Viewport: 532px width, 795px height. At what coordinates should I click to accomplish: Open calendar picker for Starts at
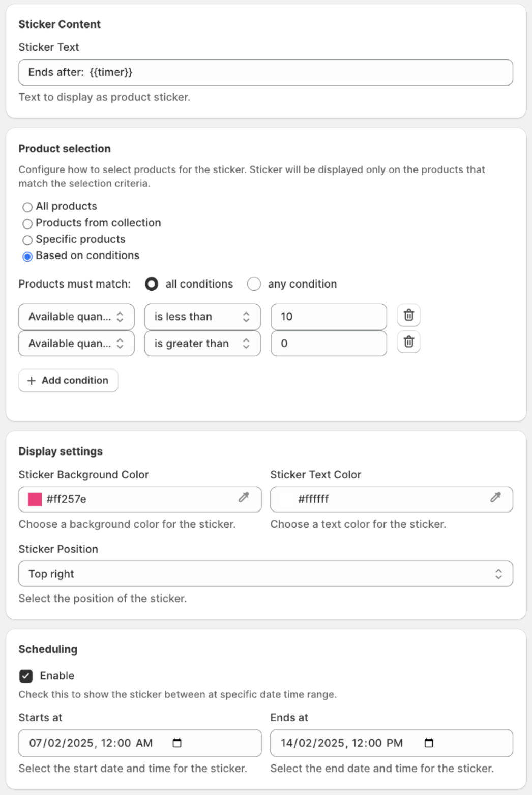click(177, 743)
